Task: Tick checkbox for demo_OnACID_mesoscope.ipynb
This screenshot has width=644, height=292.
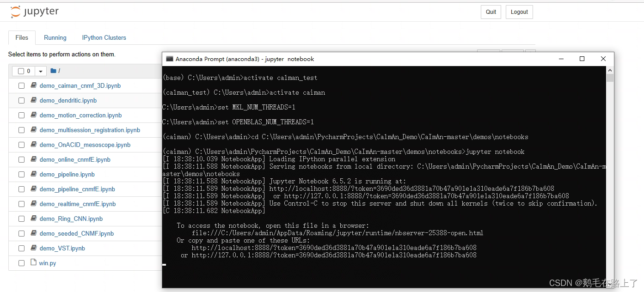Action: coord(21,145)
